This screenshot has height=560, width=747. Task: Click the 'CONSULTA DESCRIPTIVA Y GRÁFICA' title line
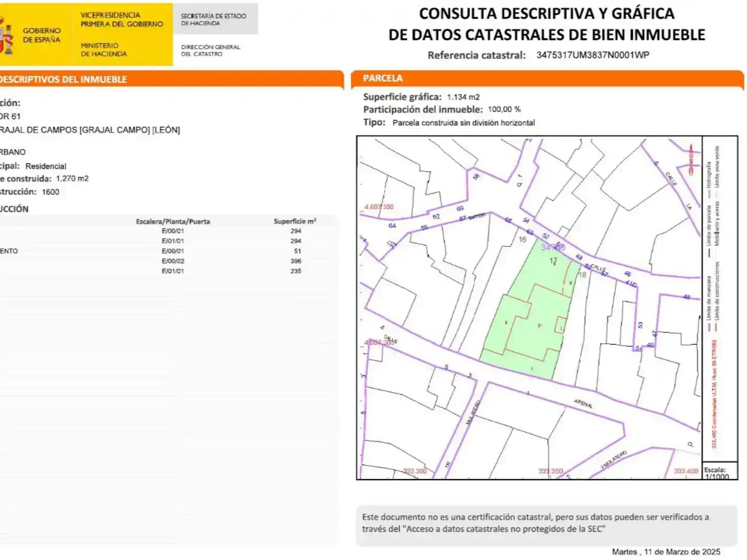547,13
